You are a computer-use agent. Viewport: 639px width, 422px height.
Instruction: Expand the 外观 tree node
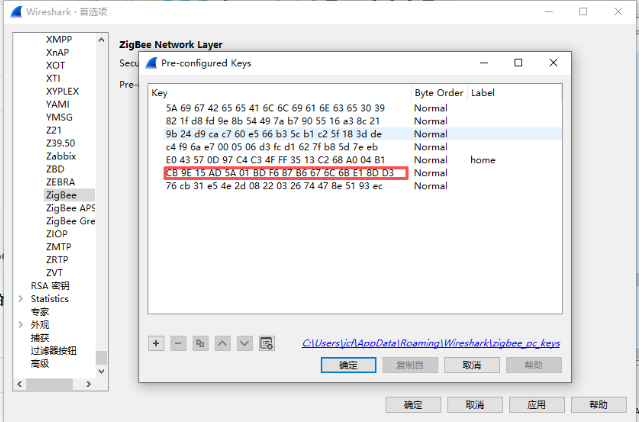(x=21, y=325)
